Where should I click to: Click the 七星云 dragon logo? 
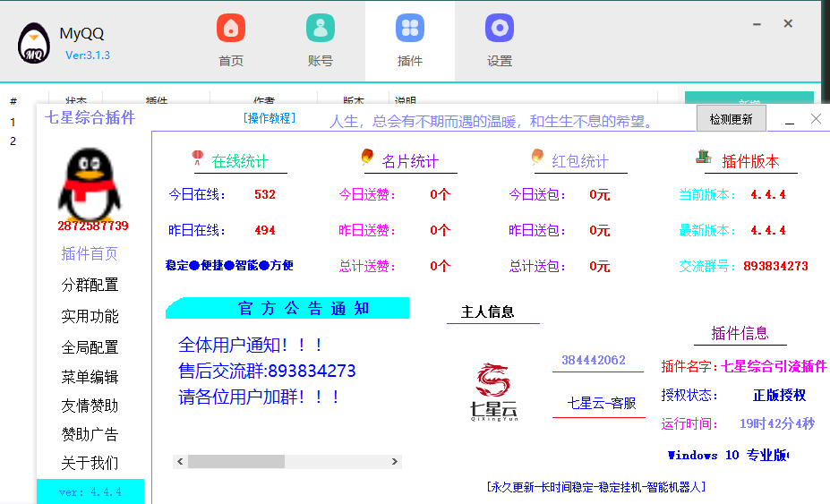493,392
